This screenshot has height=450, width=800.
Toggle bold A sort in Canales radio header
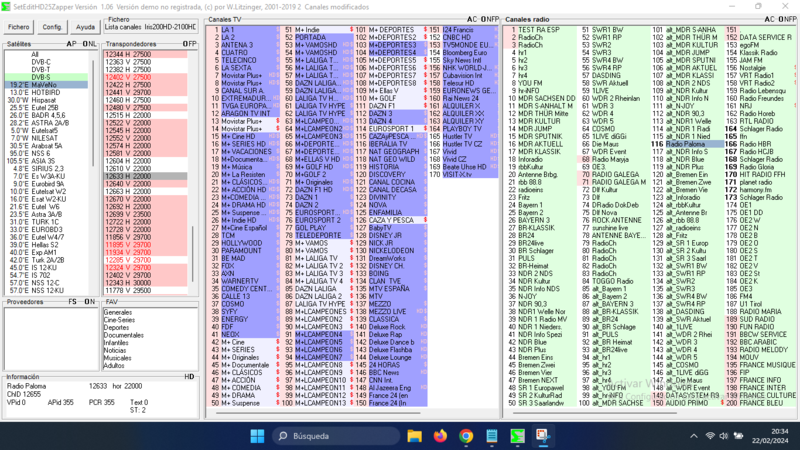(767, 19)
